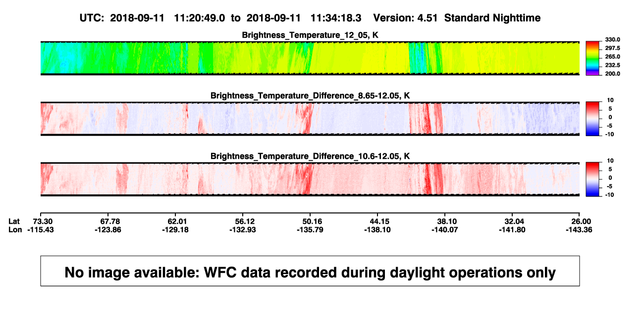Click longitude tick value -143.36
Screen dimensions: 644x330
580,230
